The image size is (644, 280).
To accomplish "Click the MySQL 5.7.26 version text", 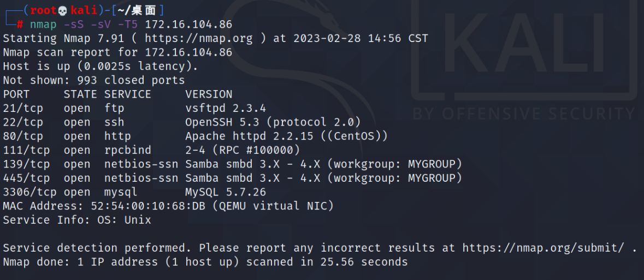I will point(226,192).
